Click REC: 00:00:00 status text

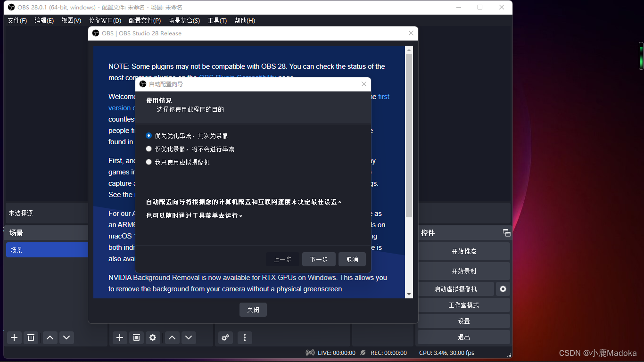(388, 353)
